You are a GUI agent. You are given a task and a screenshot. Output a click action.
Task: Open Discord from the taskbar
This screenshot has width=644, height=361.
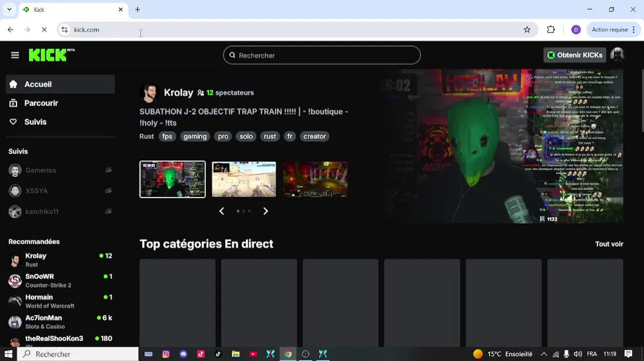pyautogui.click(x=184, y=354)
